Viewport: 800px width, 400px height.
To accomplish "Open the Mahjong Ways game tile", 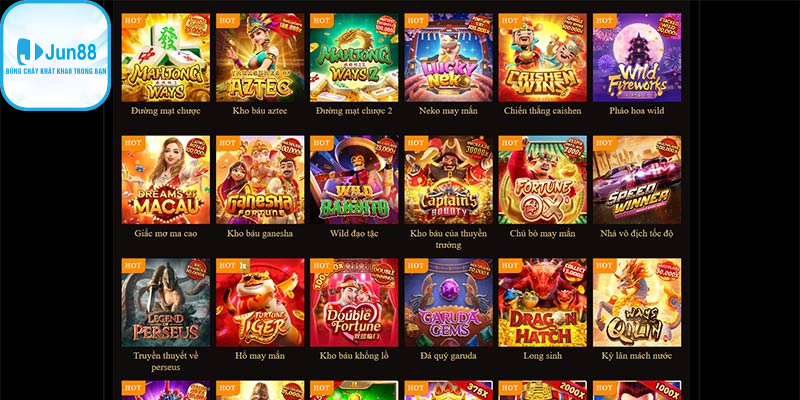I will pyautogui.click(x=165, y=58).
